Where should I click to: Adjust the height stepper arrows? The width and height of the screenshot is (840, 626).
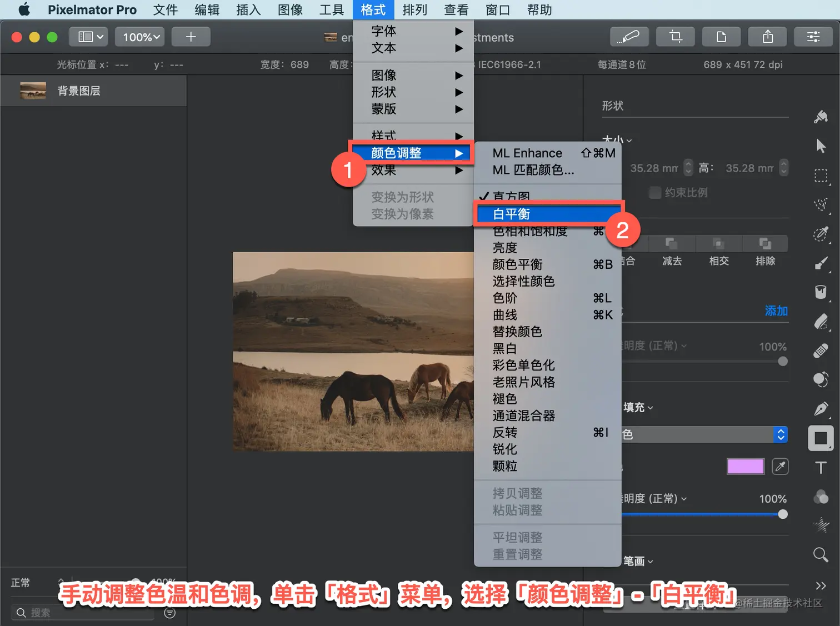click(783, 167)
